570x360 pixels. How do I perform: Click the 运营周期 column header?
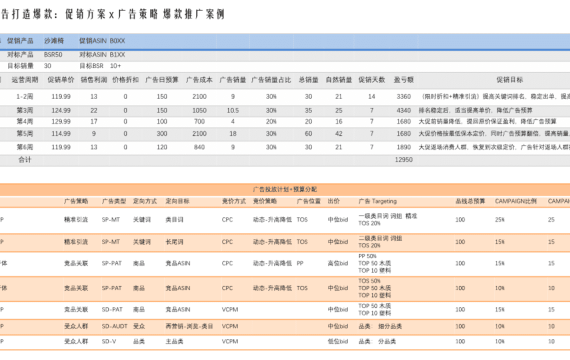pos(24,80)
